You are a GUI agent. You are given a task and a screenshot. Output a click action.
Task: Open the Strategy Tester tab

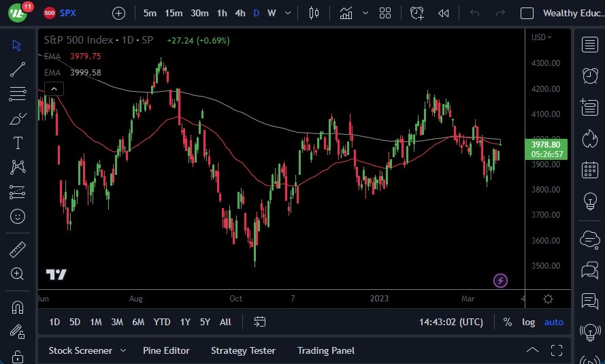click(x=243, y=350)
